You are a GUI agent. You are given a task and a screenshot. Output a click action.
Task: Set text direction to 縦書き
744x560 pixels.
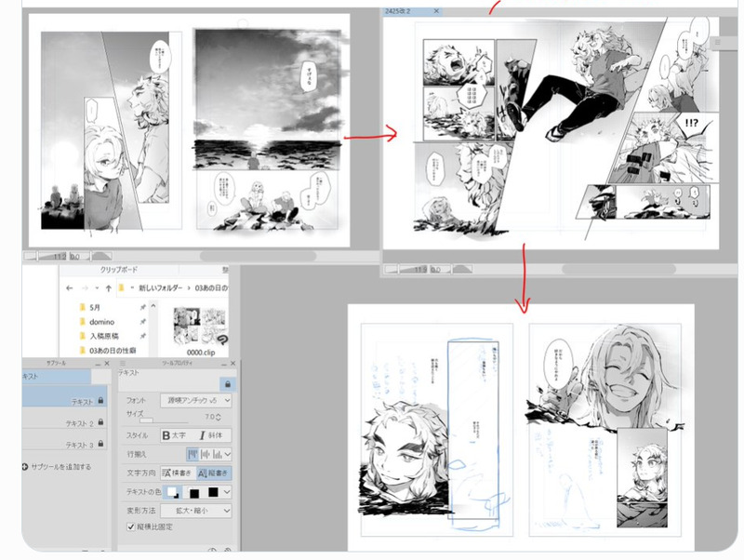(x=214, y=473)
